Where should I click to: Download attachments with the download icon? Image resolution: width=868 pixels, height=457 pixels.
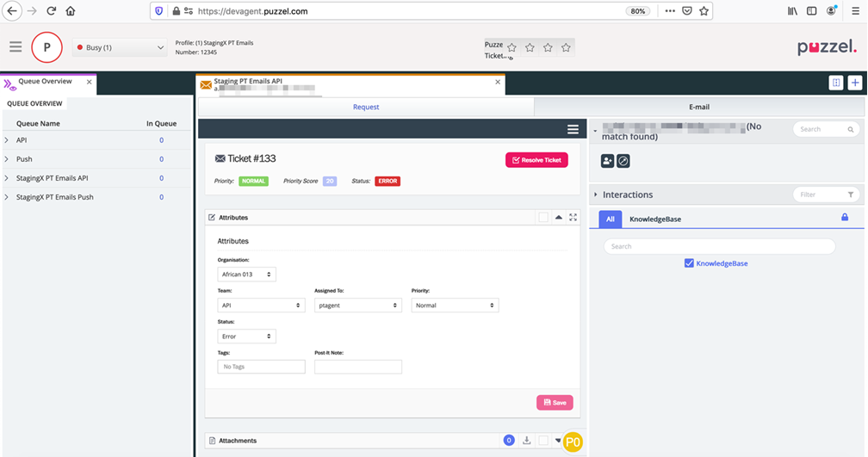point(527,441)
